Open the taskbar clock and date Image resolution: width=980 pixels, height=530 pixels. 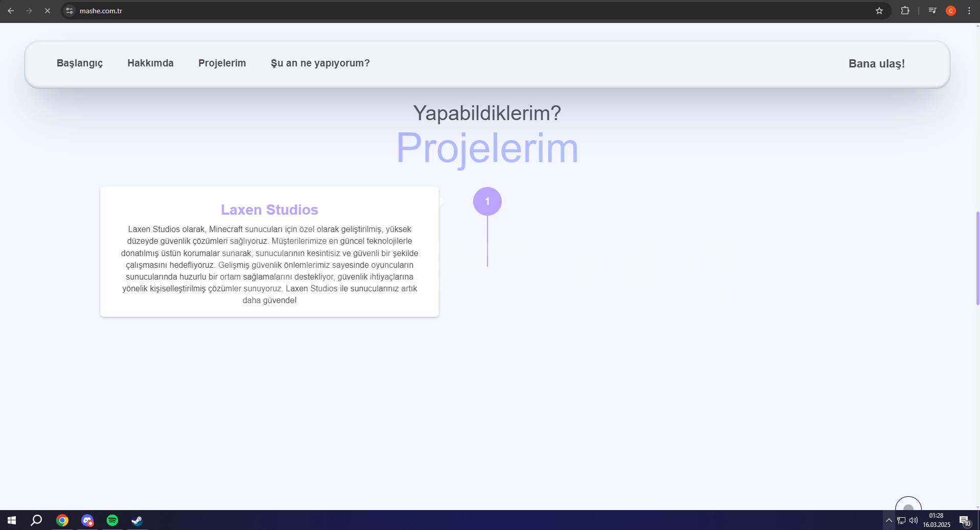coord(937,520)
